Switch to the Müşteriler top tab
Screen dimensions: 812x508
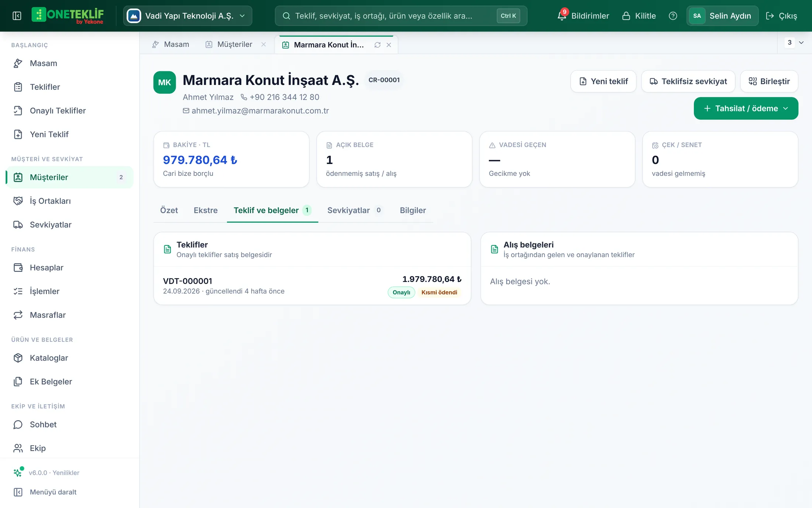pyautogui.click(x=229, y=44)
